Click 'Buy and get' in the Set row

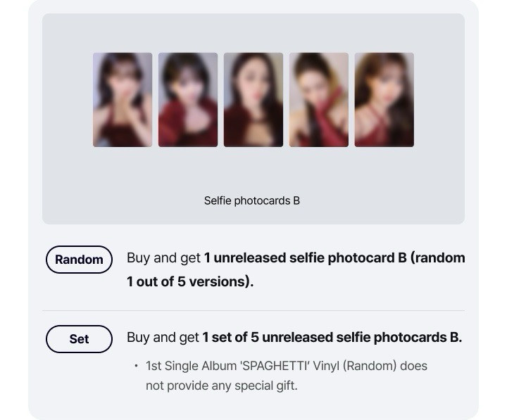click(x=163, y=338)
